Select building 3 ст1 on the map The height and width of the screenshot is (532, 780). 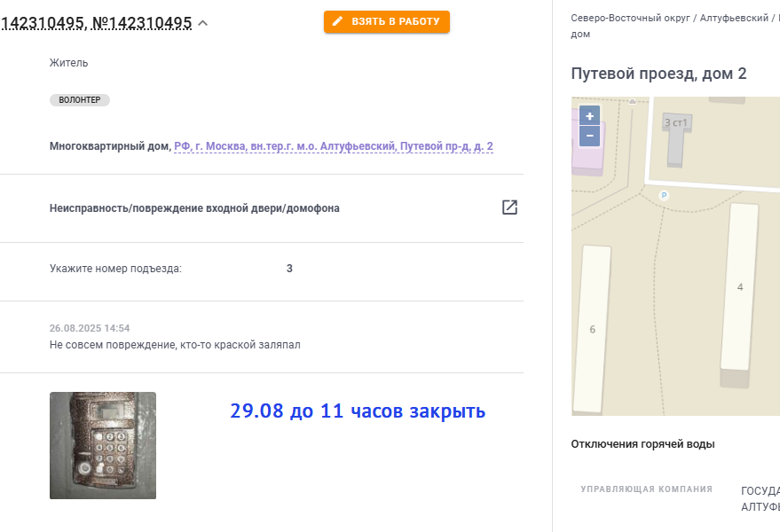tap(676, 139)
